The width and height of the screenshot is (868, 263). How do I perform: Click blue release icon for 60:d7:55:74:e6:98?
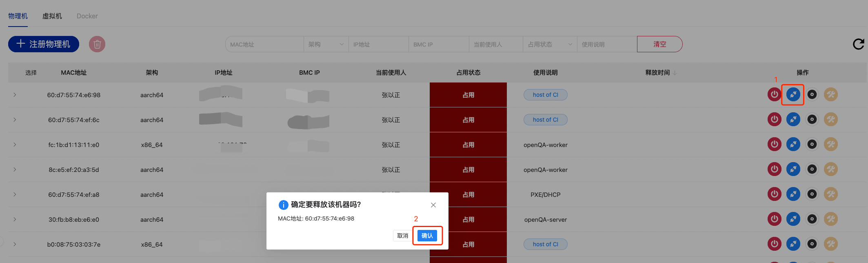[x=793, y=94]
